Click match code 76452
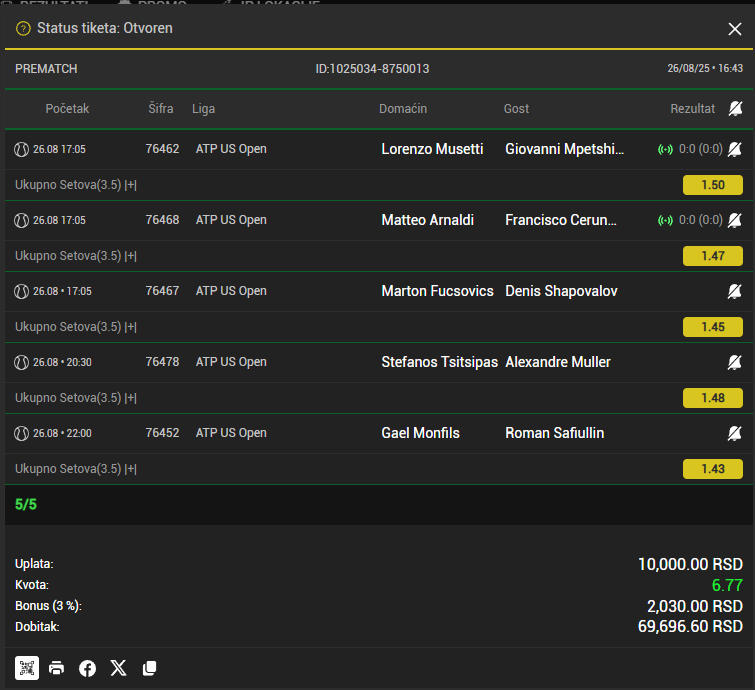This screenshot has height=690, width=755. pos(162,433)
